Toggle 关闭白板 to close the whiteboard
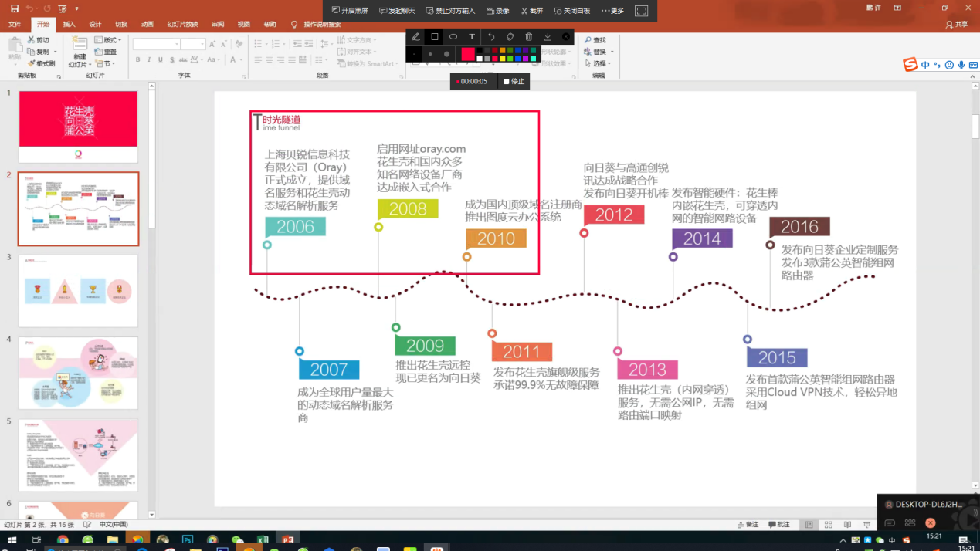Image resolution: width=980 pixels, height=551 pixels. tap(572, 11)
